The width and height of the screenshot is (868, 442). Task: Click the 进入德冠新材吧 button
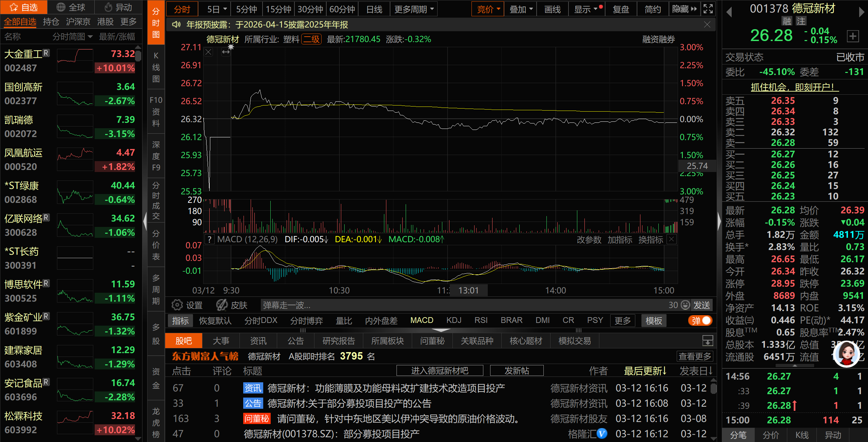click(440, 371)
